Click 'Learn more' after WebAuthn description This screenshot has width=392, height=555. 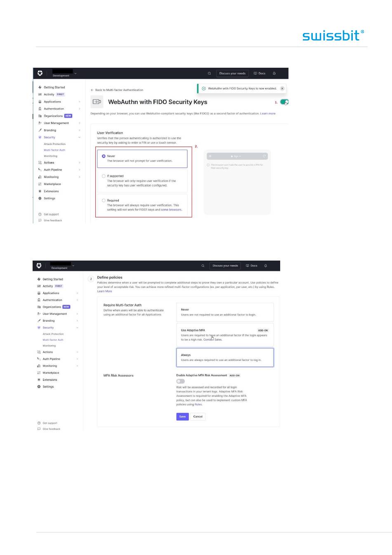[x=268, y=113]
